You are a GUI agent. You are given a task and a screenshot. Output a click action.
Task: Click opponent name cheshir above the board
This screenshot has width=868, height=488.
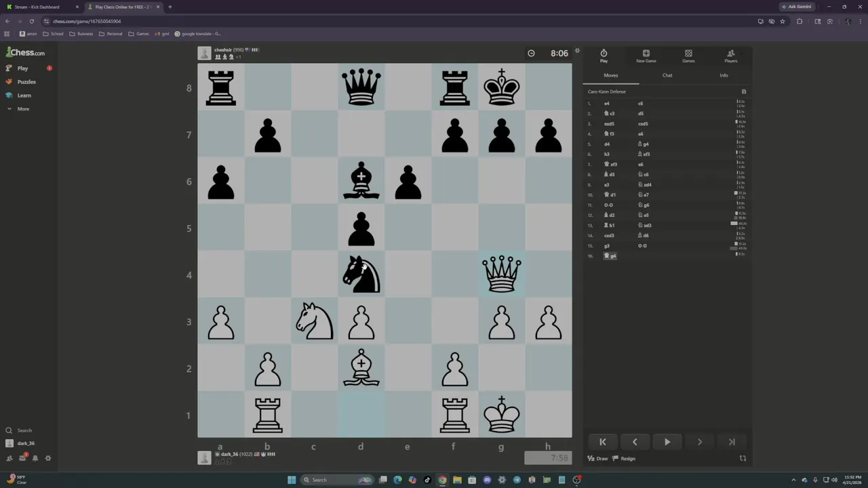point(222,49)
